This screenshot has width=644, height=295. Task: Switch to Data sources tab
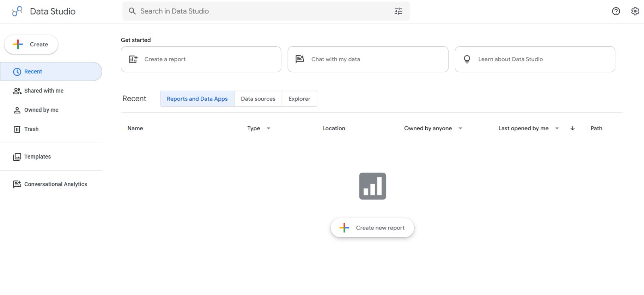tap(258, 99)
